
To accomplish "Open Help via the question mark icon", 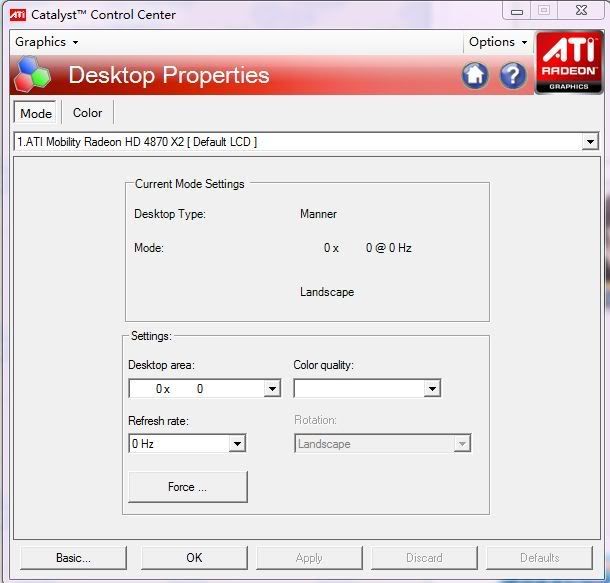I will [x=513, y=75].
